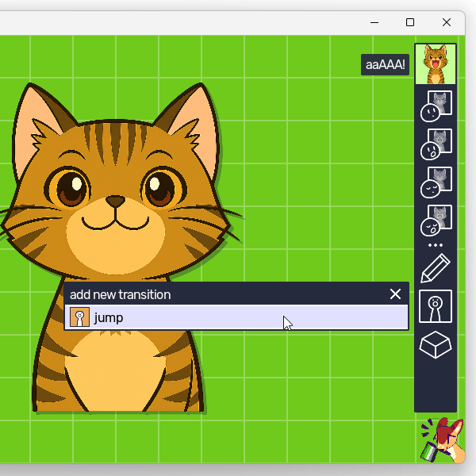Image resolution: width=476 pixels, height=476 pixels.
Task: Click the keyhole transition icon in sidebar
Action: [x=435, y=306]
